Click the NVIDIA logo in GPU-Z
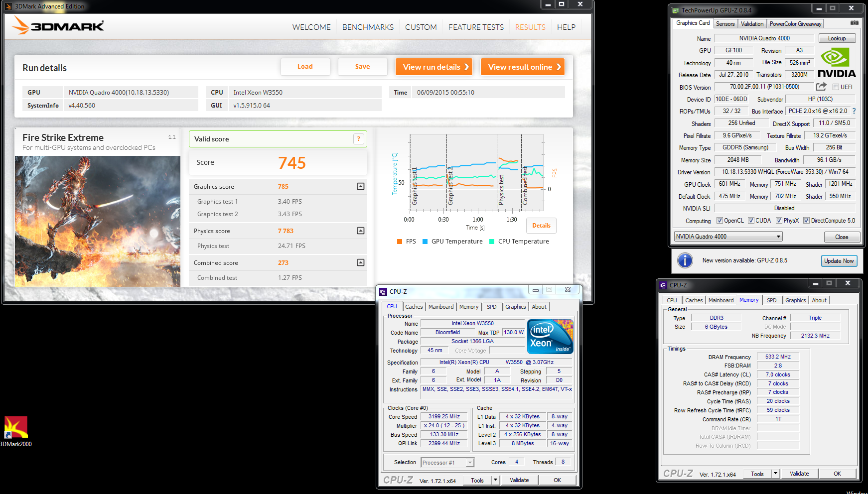This screenshot has height=494, width=868. pyautogui.click(x=837, y=63)
